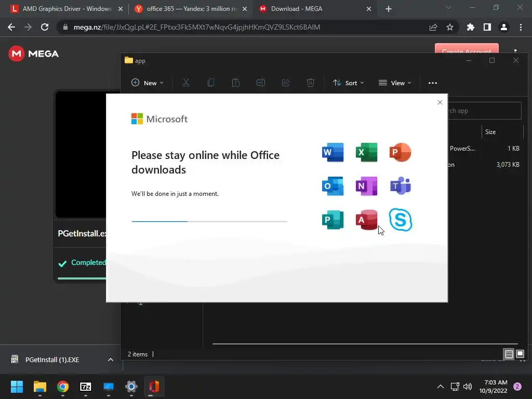Viewport: 532px width, 399px height.
Task: Open the Chrome tab search chevron
Action: click(448, 7)
